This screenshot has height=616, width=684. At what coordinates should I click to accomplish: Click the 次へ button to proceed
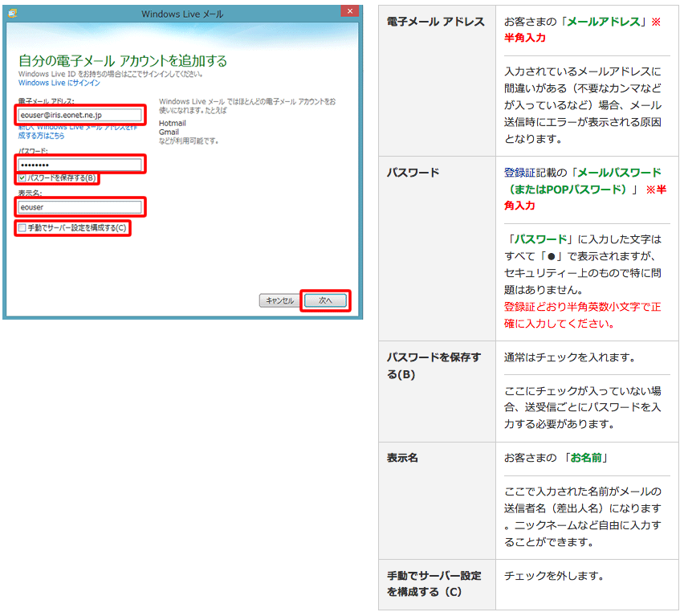325,300
